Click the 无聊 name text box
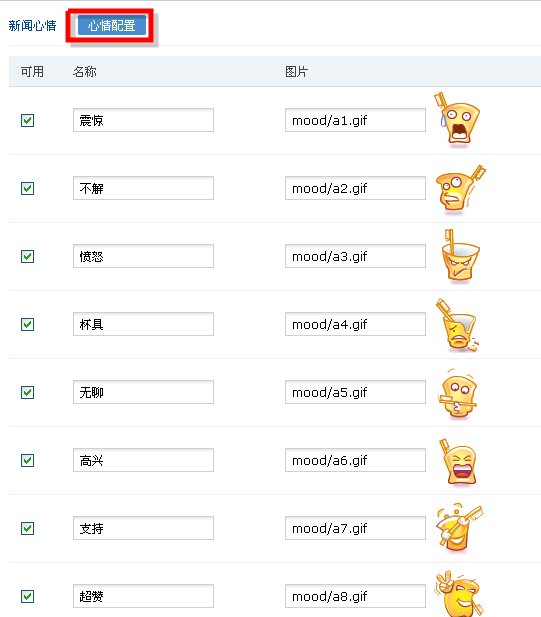Screen dimensions: 541x617 tap(143, 392)
